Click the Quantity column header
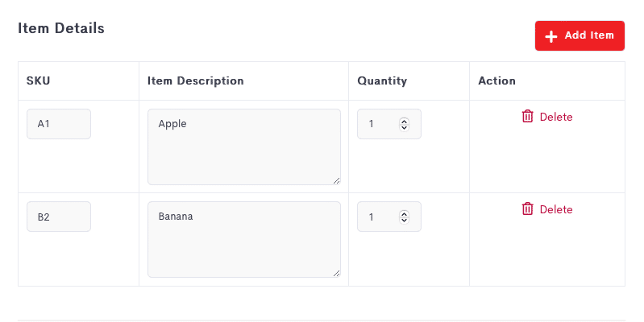644x322 pixels. [x=382, y=80]
